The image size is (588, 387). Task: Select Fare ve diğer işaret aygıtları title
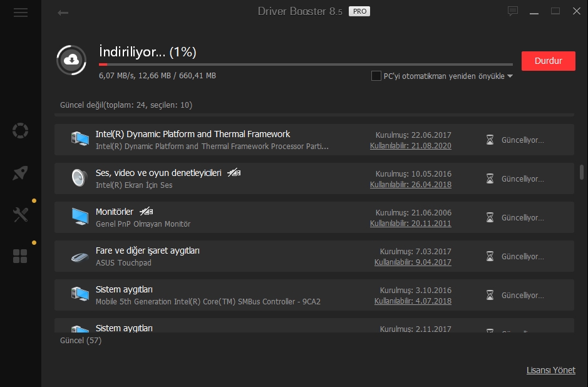147,250
